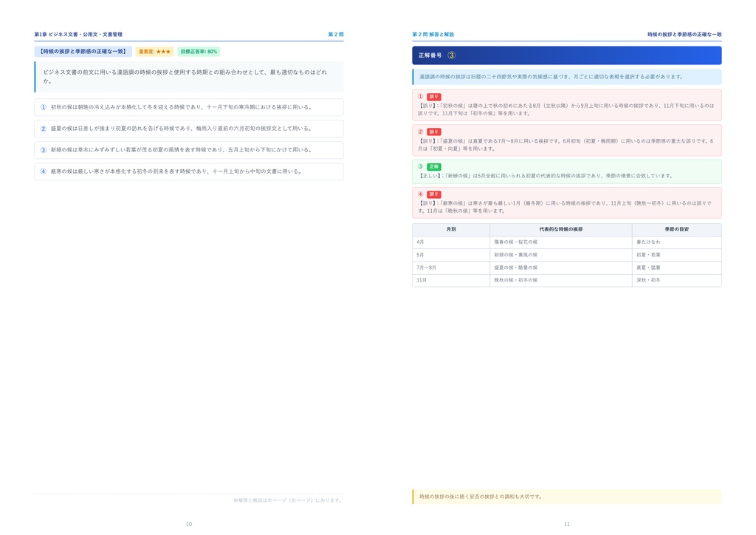Click the red 誤り tag on explanation ①
The image size is (756, 535).
click(434, 97)
